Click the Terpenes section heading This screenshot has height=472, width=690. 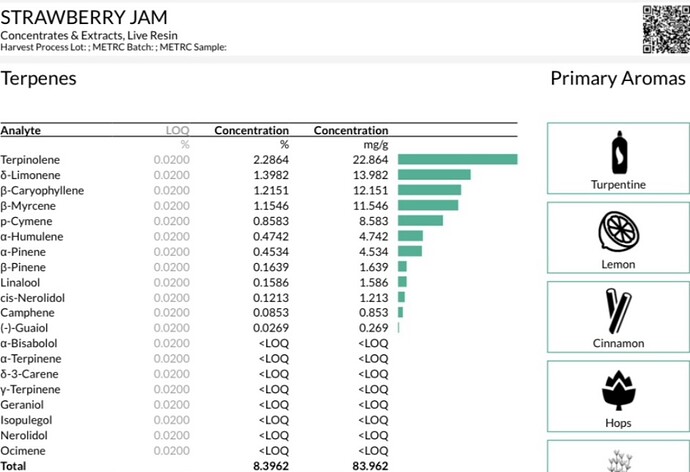pos(39,79)
